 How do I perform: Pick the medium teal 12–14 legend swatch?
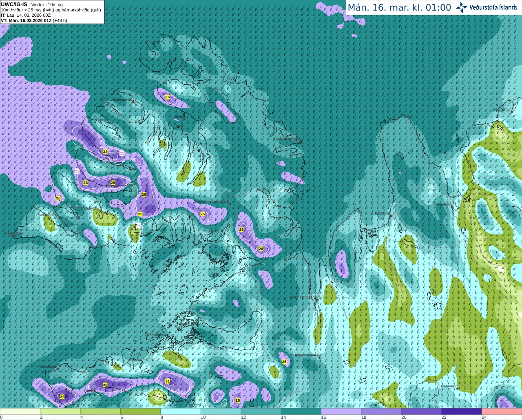(x=261, y=411)
